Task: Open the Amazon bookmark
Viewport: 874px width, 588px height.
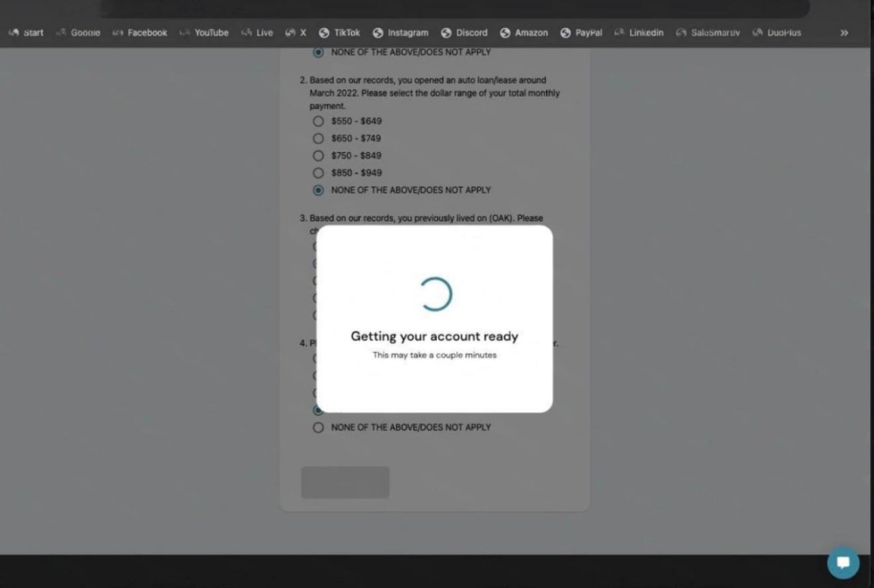Action: click(x=524, y=33)
